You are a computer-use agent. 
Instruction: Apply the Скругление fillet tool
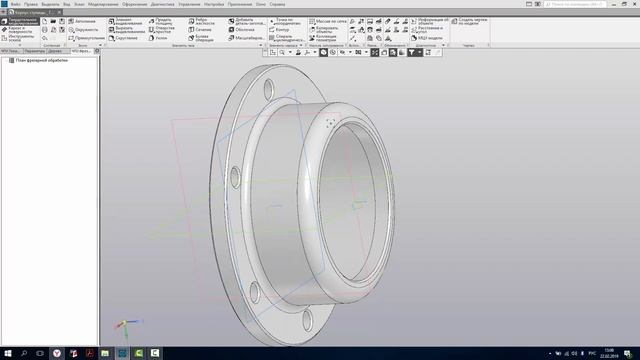coord(123,38)
